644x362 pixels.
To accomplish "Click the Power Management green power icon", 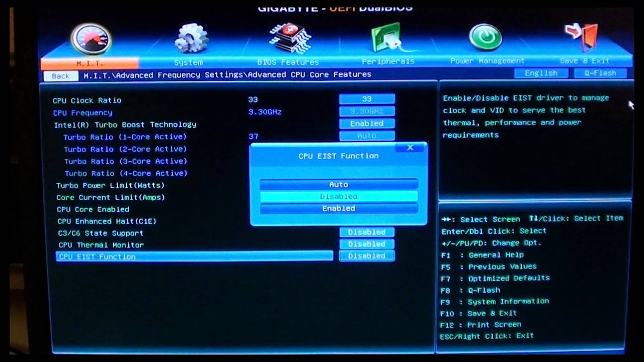I will [486, 37].
